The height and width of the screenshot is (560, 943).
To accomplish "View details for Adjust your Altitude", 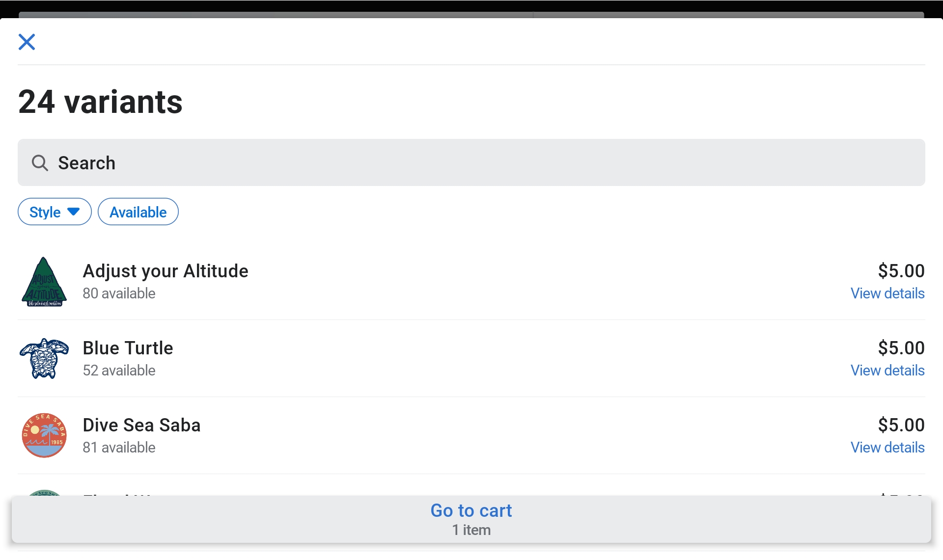I will pyautogui.click(x=887, y=293).
